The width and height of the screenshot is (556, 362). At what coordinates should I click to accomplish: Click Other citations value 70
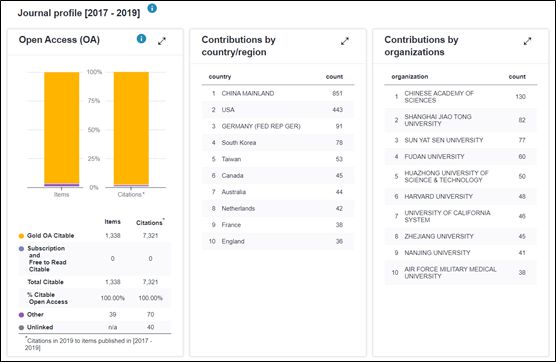[150, 315]
